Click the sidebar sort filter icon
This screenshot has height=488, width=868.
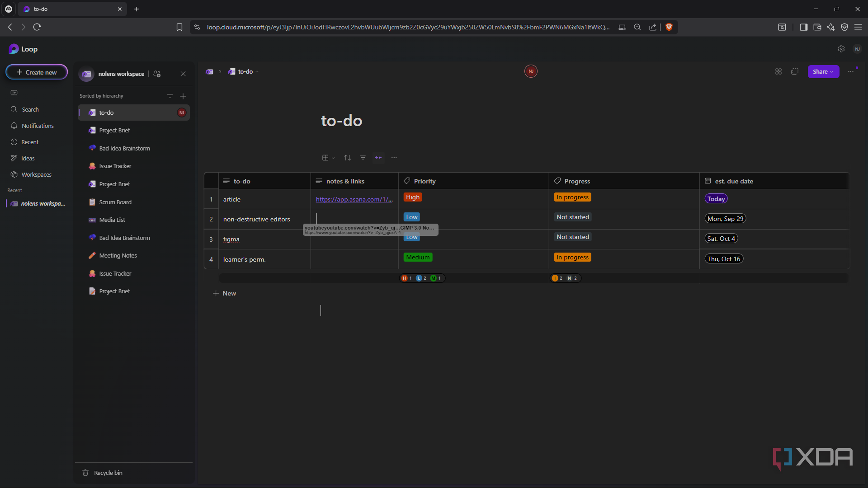click(170, 96)
